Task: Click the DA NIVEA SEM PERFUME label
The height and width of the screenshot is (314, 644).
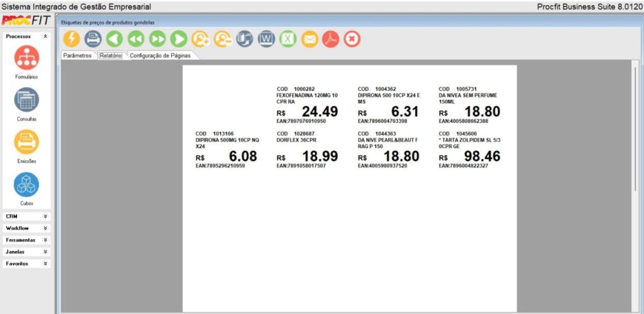Action: (x=468, y=95)
